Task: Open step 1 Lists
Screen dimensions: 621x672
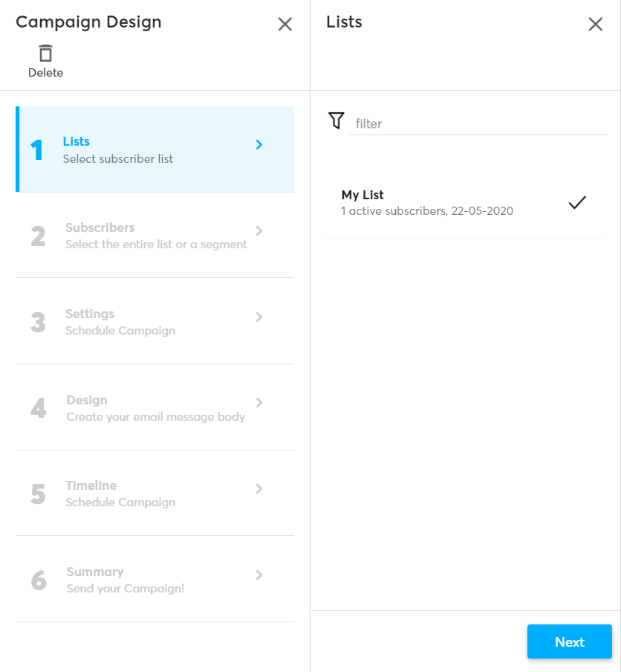Action: coord(119,149)
